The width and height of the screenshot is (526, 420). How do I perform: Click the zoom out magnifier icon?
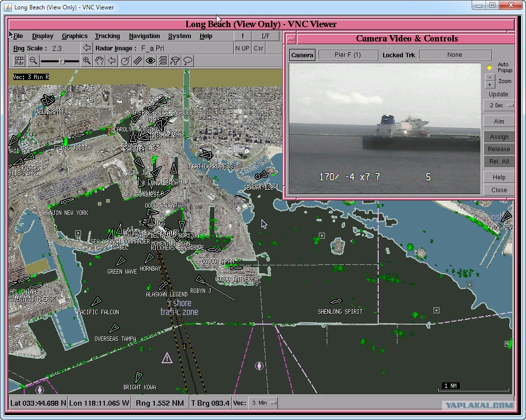pyautogui.click(x=33, y=61)
